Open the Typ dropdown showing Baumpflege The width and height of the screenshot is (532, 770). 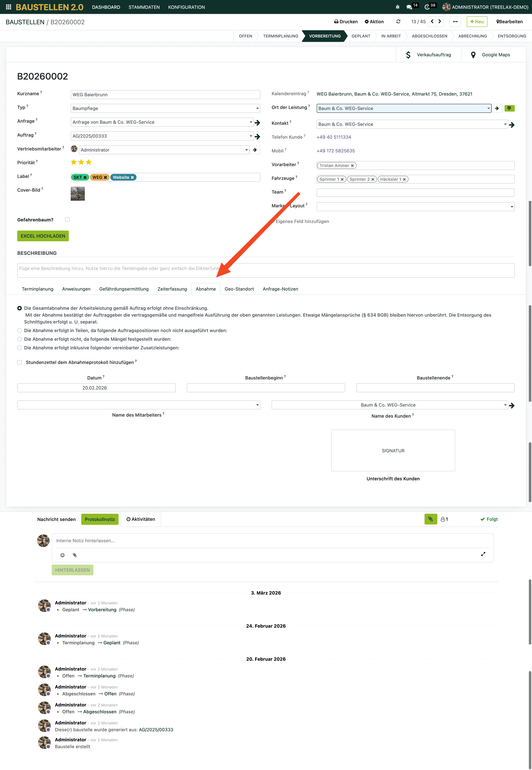165,108
